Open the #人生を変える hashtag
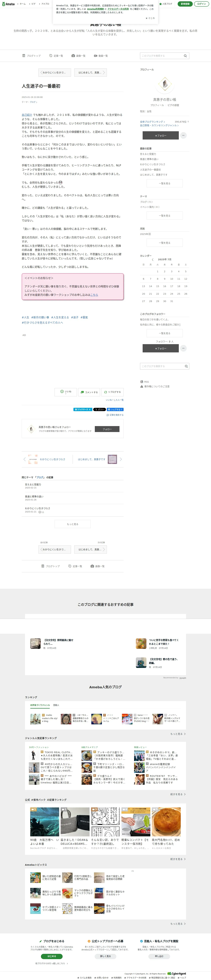This screenshot has width=211, height=980. point(60,317)
